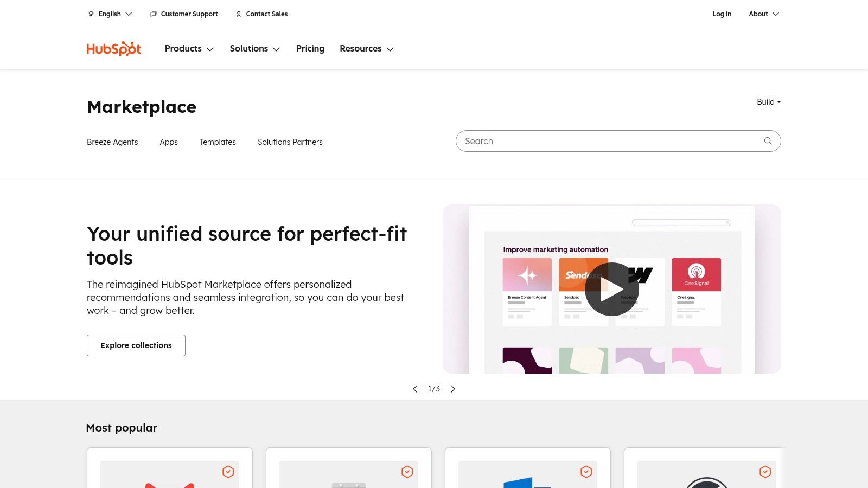
Task: Click the Log in link
Action: pos(722,14)
